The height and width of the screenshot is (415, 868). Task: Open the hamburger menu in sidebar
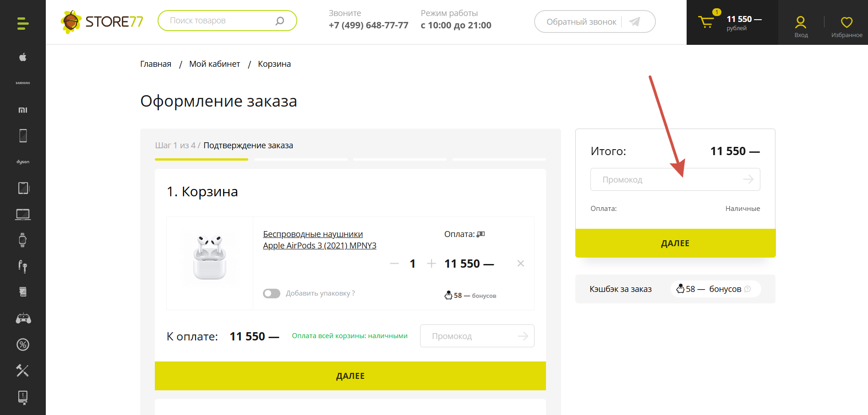click(x=23, y=23)
